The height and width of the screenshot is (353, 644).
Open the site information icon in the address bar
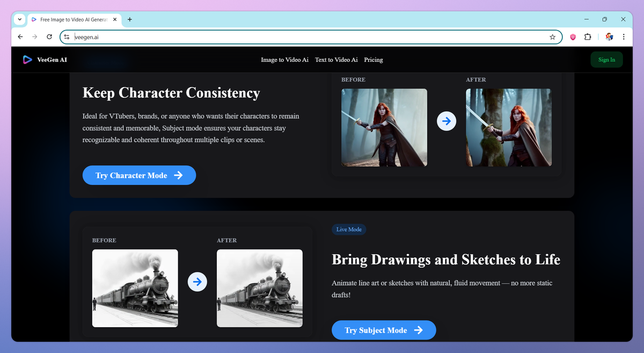pyautogui.click(x=67, y=37)
